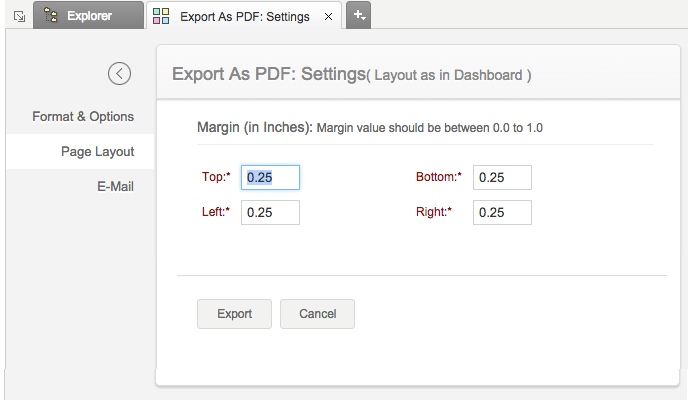Close the Export As PDF: Settings tab

328,17
